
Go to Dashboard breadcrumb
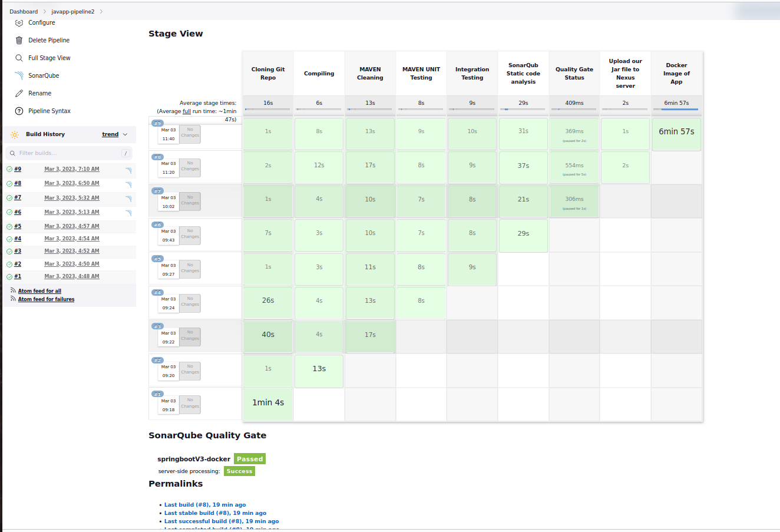(x=24, y=11)
